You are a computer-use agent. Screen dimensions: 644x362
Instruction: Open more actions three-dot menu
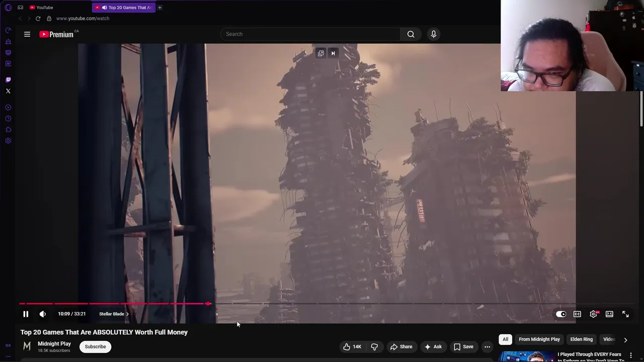[x=487, y=347]
